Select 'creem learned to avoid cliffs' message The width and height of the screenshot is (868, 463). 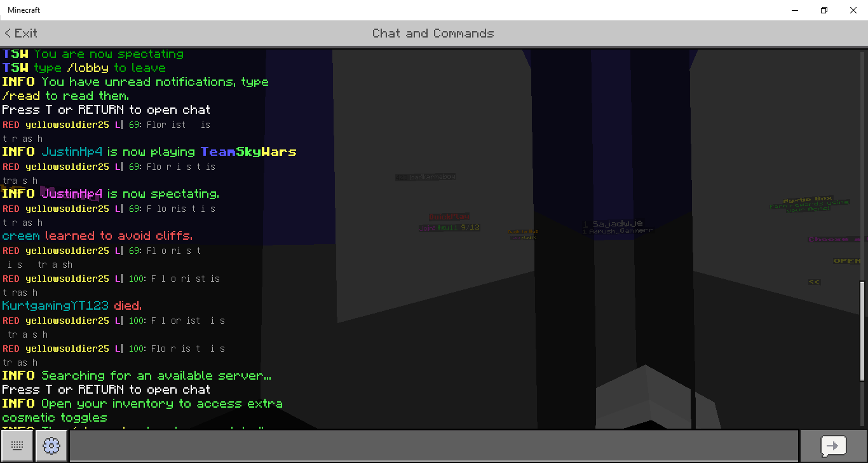[97, 236]
